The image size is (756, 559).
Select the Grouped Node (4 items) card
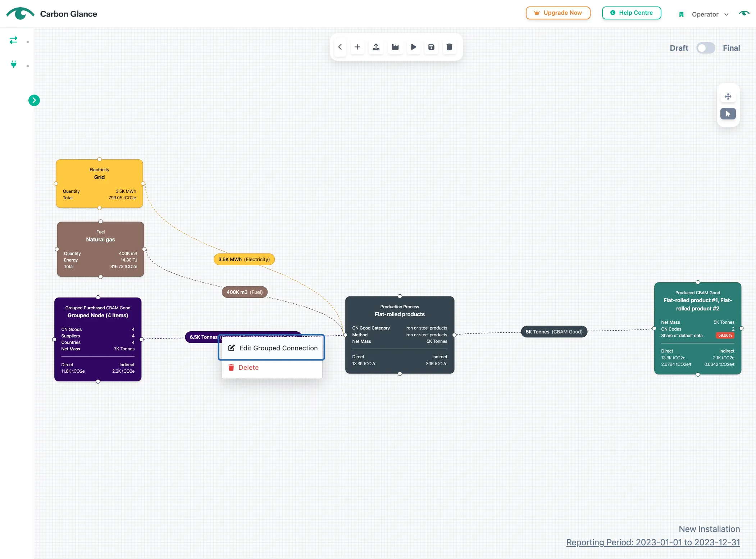pyautogui.click(x=98, y=339)
